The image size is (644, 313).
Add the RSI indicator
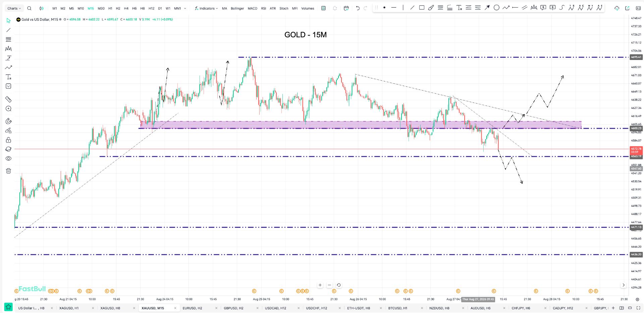point(264,8)
